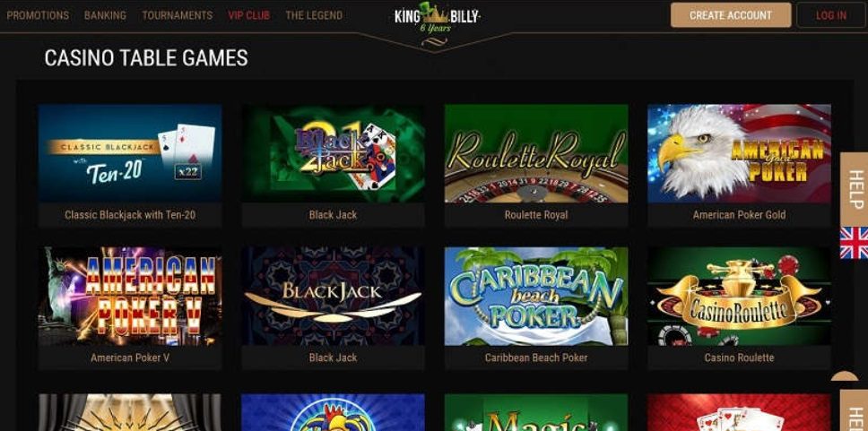Screen dimensions: 868x431
Task: Select Caribbean Beach Poker thumbnail
Action: click(536, 296)
